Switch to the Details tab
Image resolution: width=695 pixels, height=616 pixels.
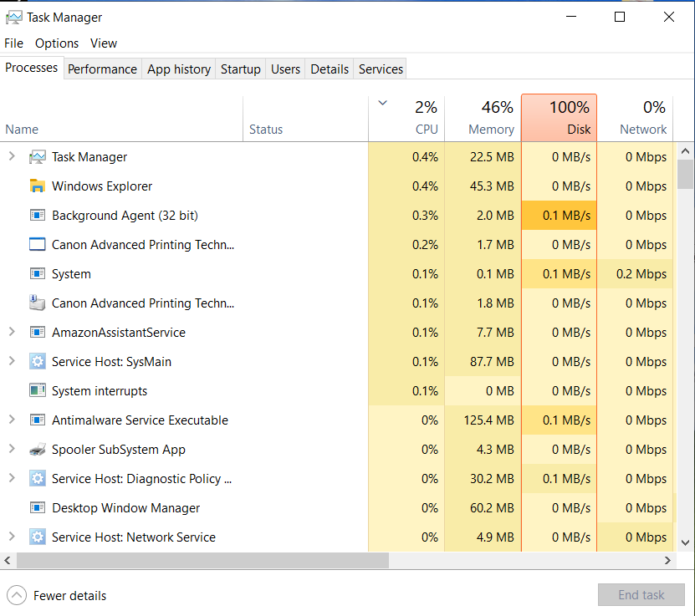pyautogui.click(x=330, y=69)
